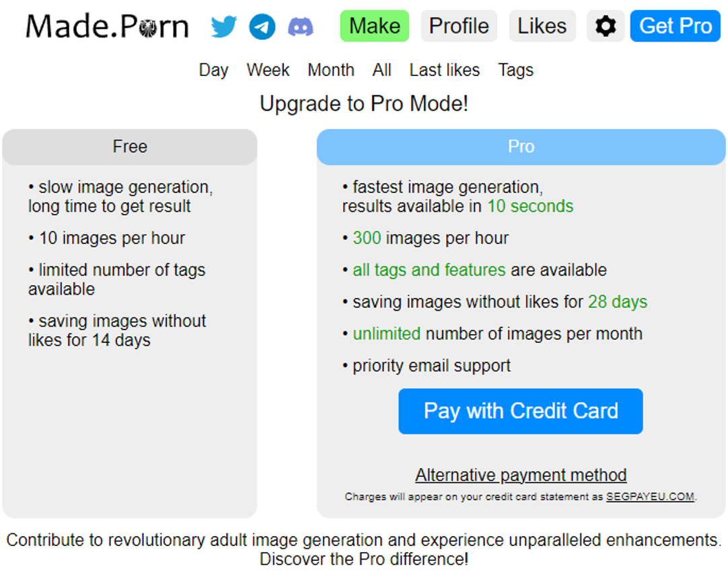Show All time results
The width and height of the screenshot is (728, 575).
click(x=381, y=70)
